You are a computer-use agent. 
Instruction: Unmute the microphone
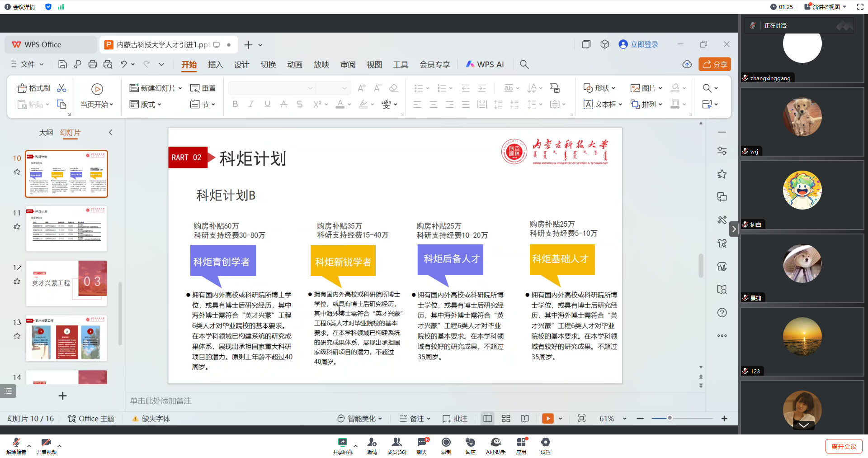click(16, 443)
